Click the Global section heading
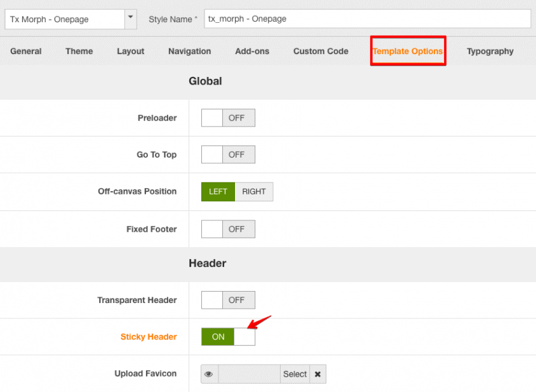Viewport: 536px width, 392px height. point(205,81)
